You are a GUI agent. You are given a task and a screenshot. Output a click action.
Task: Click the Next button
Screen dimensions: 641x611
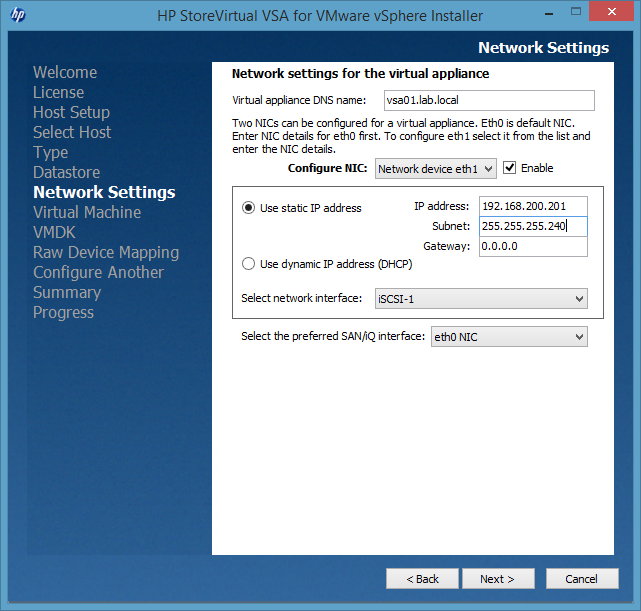click(x=498, y=579)
